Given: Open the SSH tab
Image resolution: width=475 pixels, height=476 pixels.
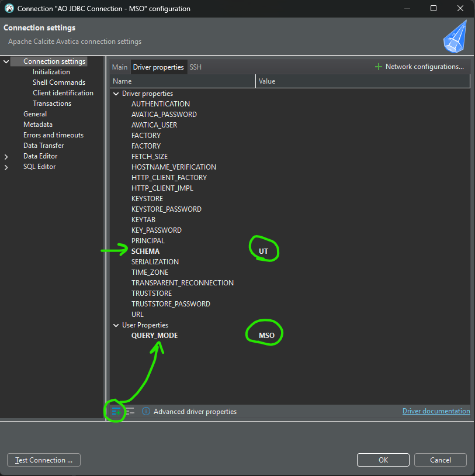Looking at the screenshot, I should pos(195,67).
